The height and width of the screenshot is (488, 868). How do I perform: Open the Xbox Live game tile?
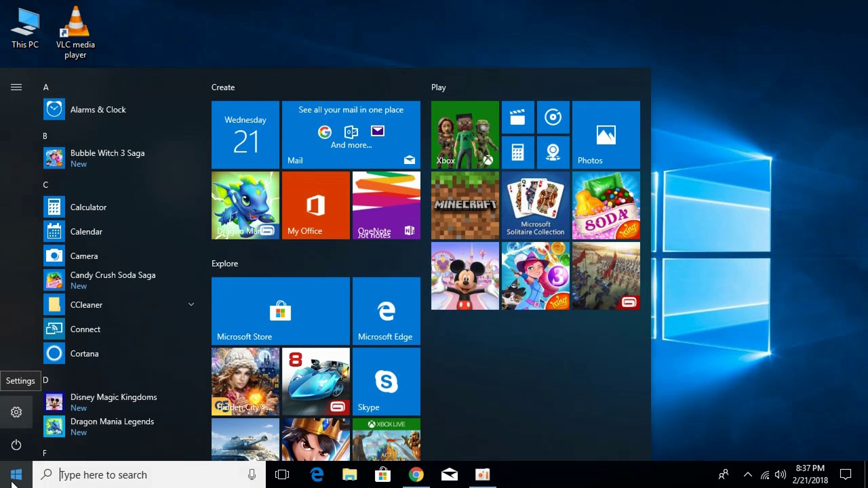pos(387,439)
